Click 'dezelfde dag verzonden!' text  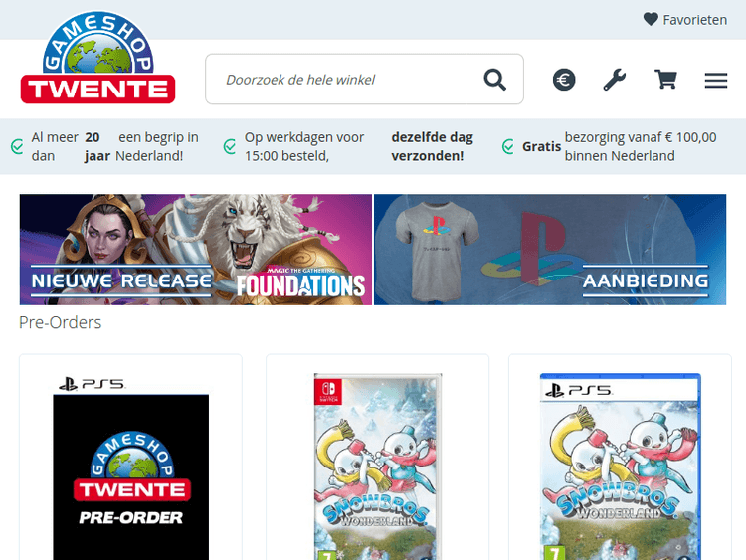[432, 146]
